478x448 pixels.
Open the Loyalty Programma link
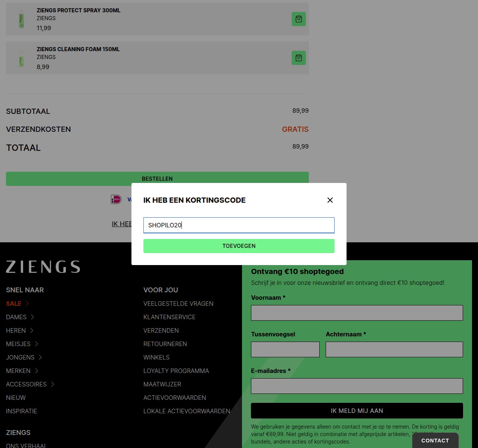(x=176, y=371)
